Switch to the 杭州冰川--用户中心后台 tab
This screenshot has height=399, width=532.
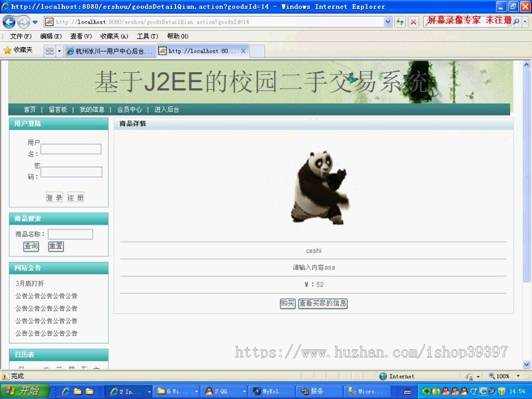click(x=111, y=51)
